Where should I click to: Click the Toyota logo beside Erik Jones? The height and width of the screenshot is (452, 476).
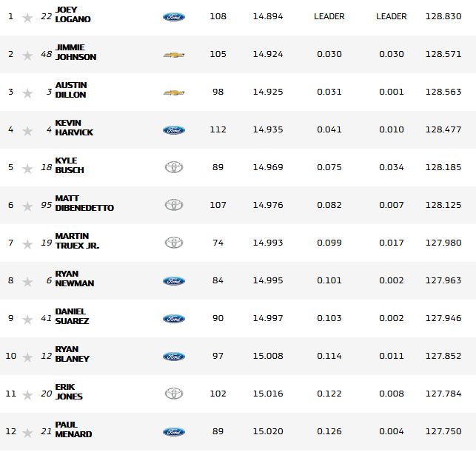click(174, 394)
